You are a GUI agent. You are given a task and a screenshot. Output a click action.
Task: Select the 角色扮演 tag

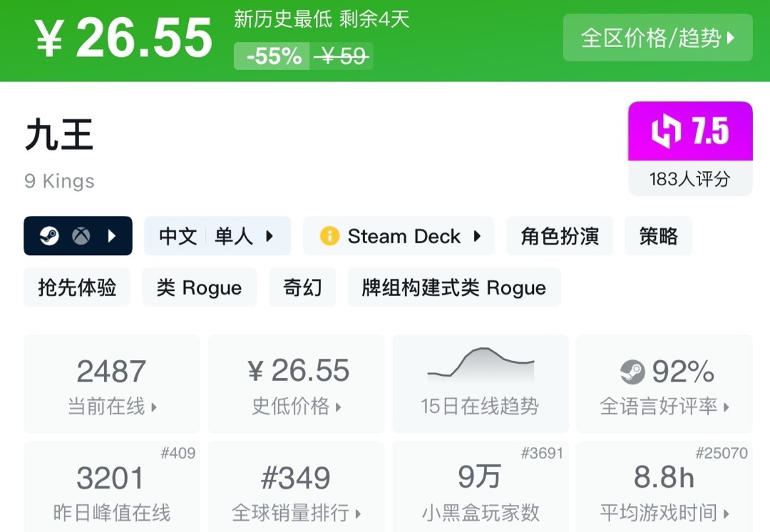point(560,236)
